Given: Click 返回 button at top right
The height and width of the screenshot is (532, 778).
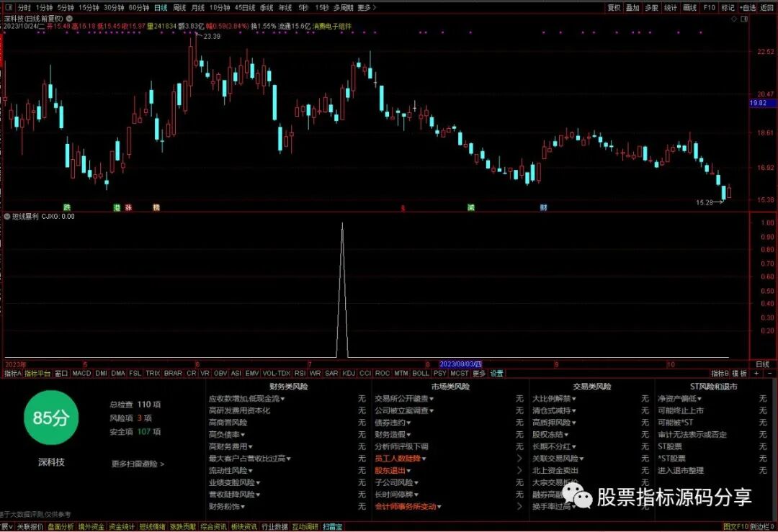Looking at the screenshot, I should [766, 7].
